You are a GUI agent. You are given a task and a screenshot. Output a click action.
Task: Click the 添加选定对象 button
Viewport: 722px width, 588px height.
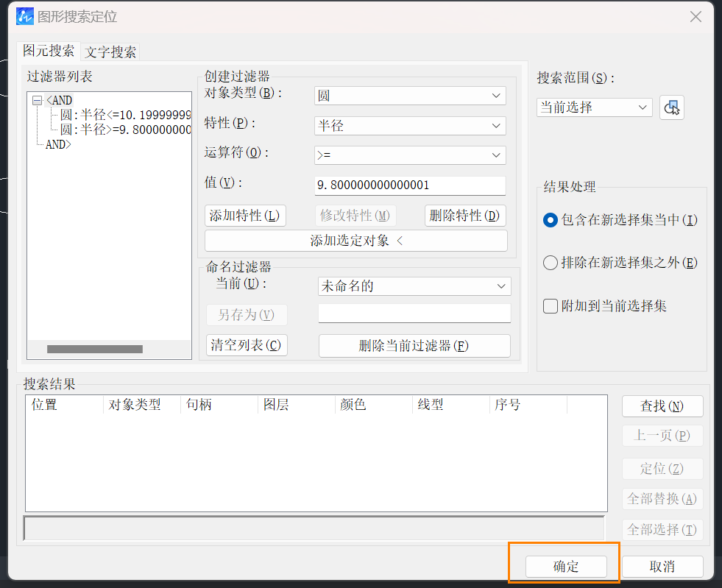pyautogui.click(x=355, y=241)
